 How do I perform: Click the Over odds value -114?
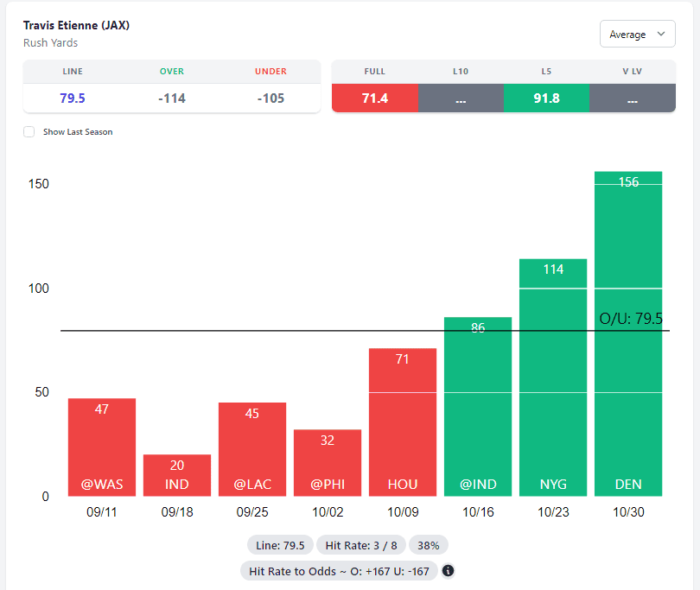pyautogui.click(x=172, y=98)
